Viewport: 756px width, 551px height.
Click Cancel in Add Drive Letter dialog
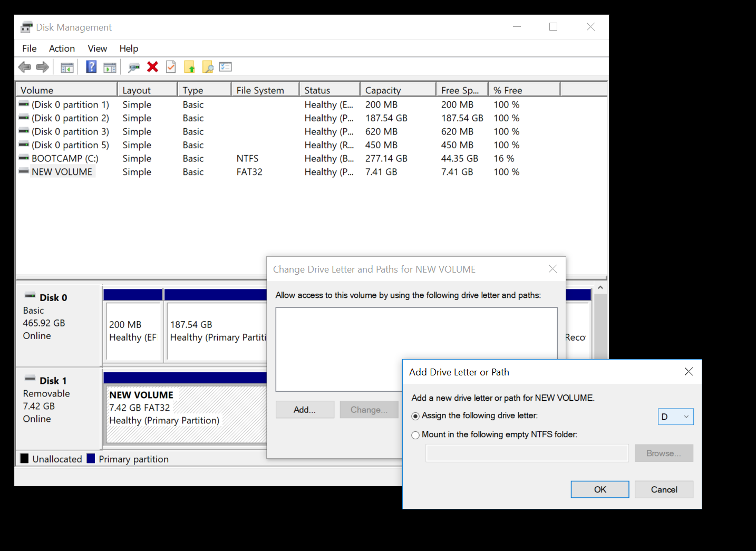[x=664, y=489]
